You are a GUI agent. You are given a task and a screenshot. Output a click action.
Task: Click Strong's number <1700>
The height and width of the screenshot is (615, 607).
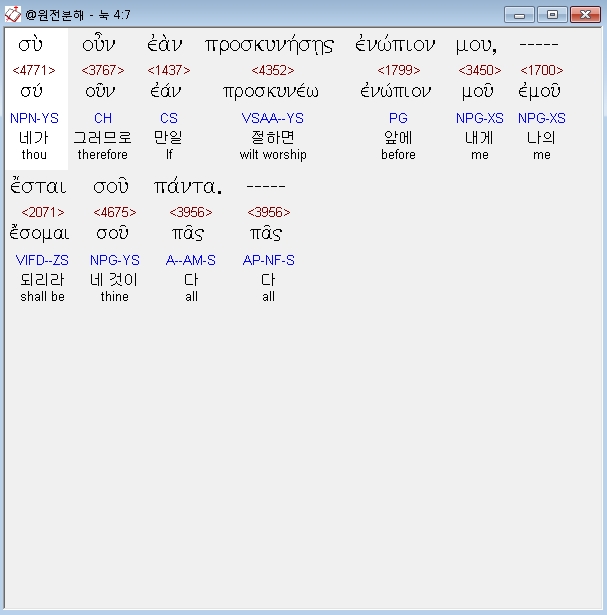click(x=542, y=70)
